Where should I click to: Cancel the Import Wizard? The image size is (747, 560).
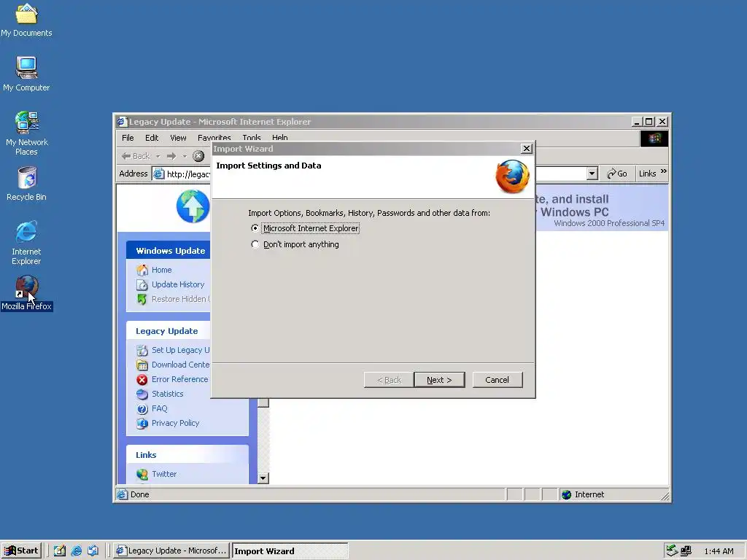(x=497, y=379)
